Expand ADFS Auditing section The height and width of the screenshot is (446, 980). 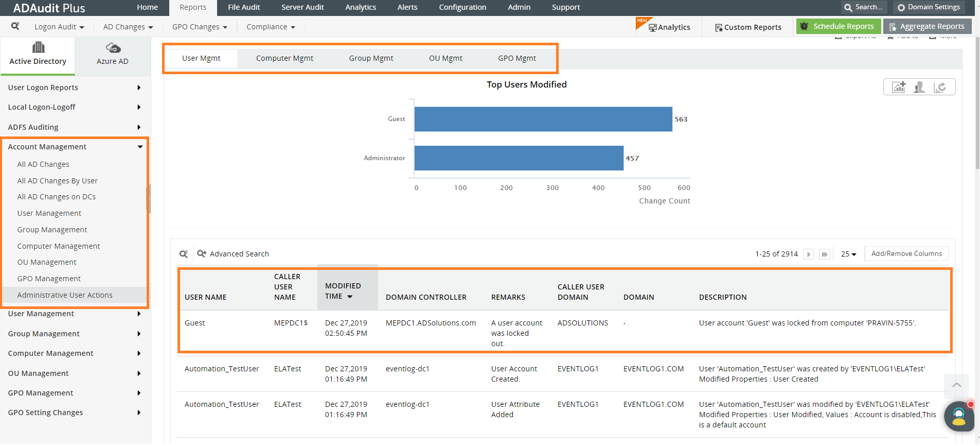pos(75,127)
